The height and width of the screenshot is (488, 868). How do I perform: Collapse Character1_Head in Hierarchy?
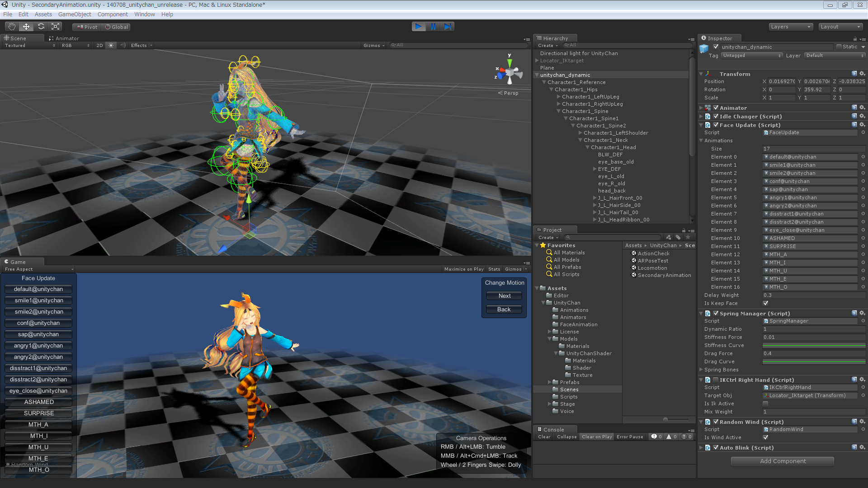[588, 147]
